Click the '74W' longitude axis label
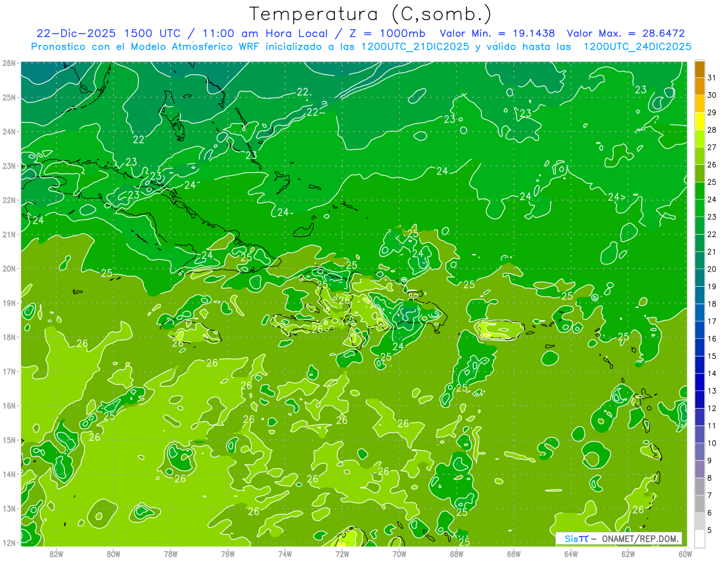Image resolution: width=728 pixels, height=562 pixels. click(285, 554)
